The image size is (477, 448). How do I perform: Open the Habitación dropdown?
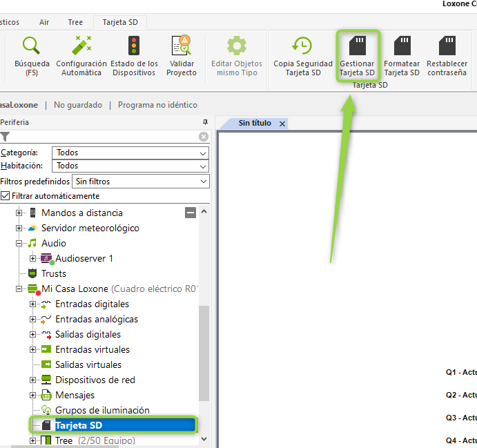click(x=131, y=166)
